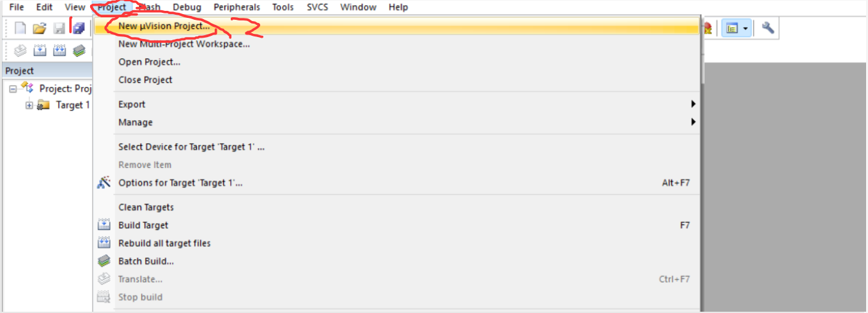Image resolution: width=868 pixels, height=313 pixels.
Task: Click the Save All icon
Action: 79,28
